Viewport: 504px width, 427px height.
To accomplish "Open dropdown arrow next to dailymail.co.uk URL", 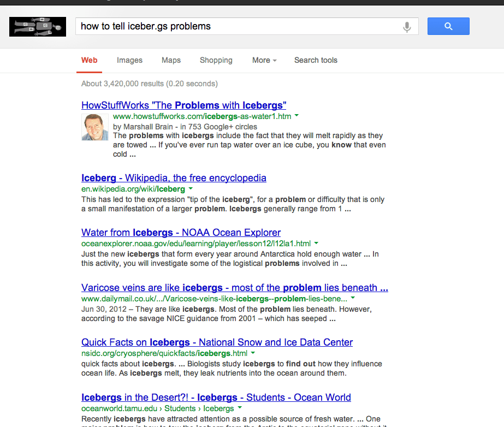I will click(353, 299).
